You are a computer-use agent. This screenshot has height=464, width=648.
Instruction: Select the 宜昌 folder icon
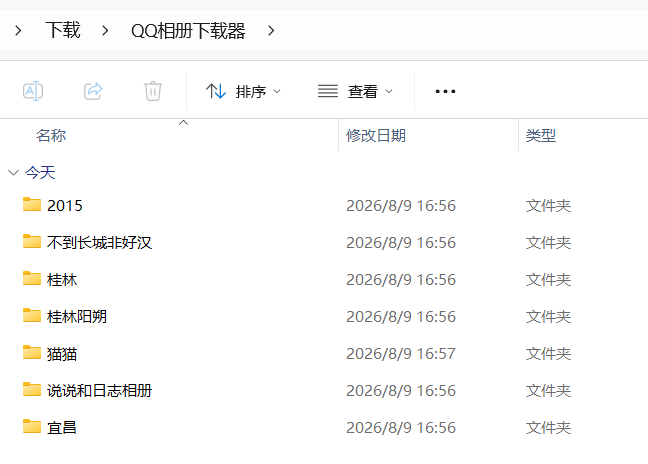point(32,426)
